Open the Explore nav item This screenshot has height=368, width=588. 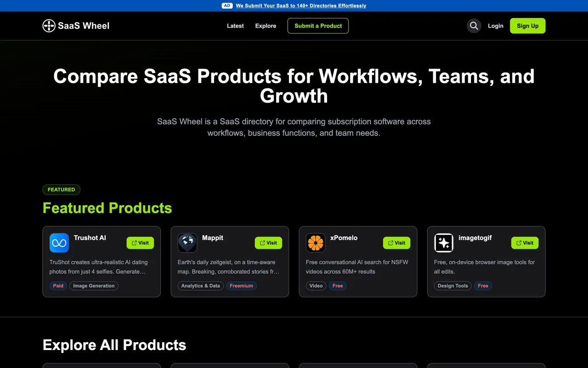click(x=266, y=26)
